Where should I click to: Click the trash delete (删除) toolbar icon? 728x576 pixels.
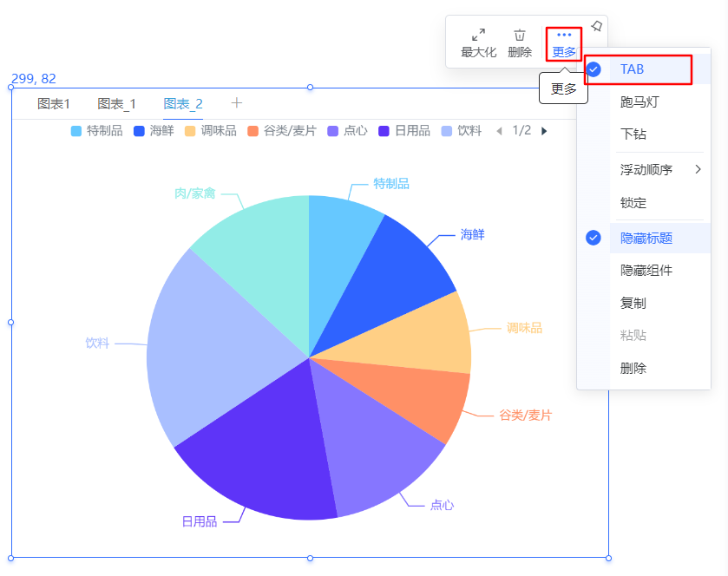click(x=520, y=36)
